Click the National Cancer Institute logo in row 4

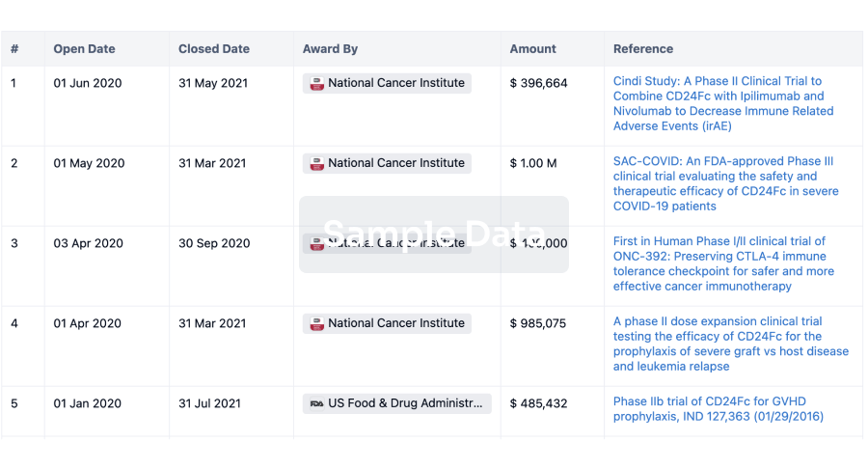(316, 324)
